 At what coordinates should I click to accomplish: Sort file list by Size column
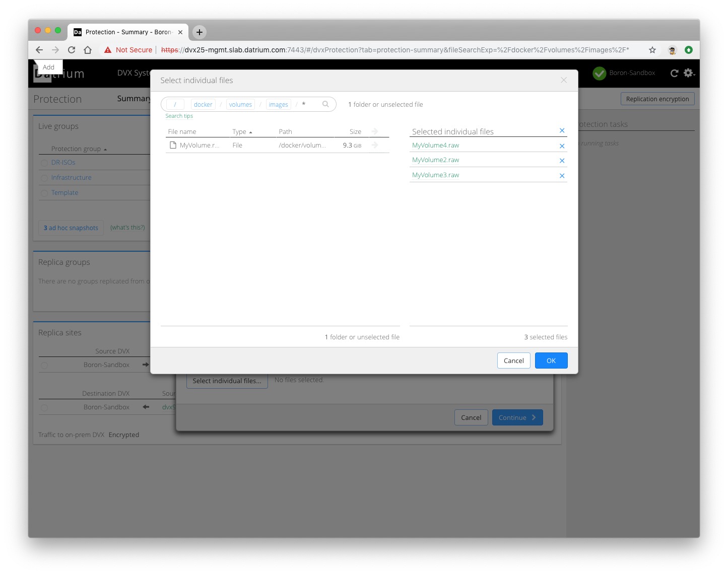point(355,131)
